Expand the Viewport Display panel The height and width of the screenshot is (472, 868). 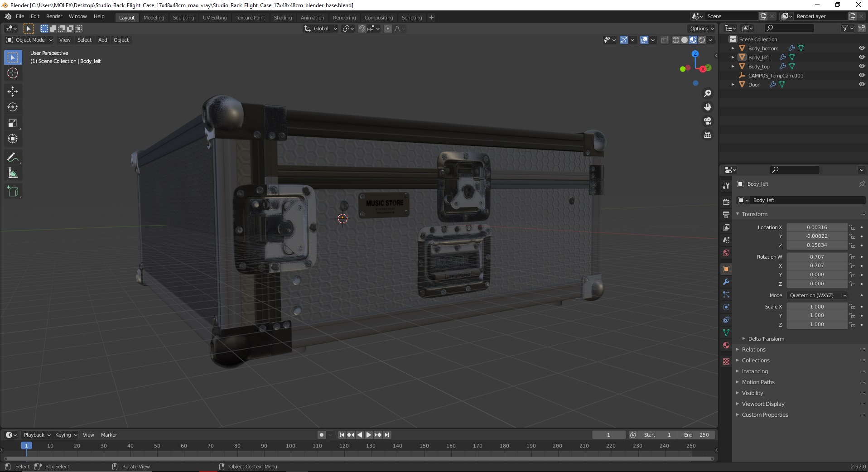click(763, 404)
